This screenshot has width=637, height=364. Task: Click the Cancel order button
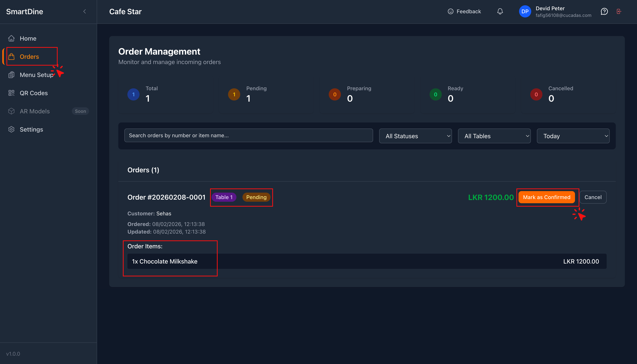click(x=593, y=197)
